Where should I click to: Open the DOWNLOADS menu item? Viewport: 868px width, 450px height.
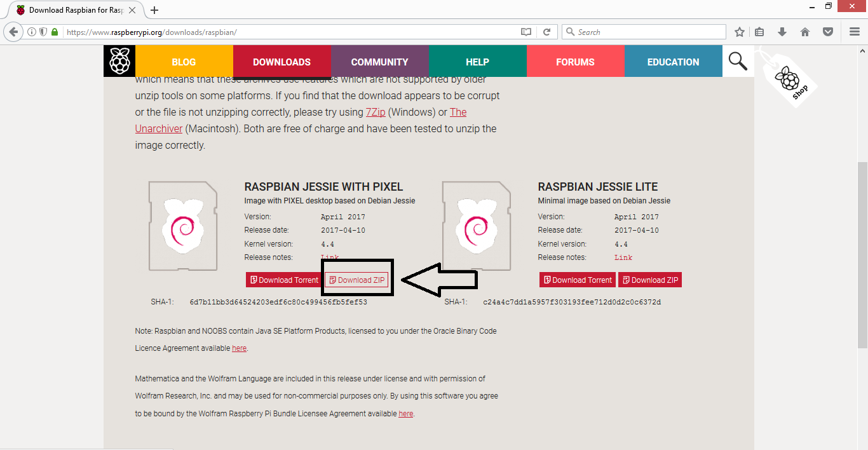[x=282, y=62]
